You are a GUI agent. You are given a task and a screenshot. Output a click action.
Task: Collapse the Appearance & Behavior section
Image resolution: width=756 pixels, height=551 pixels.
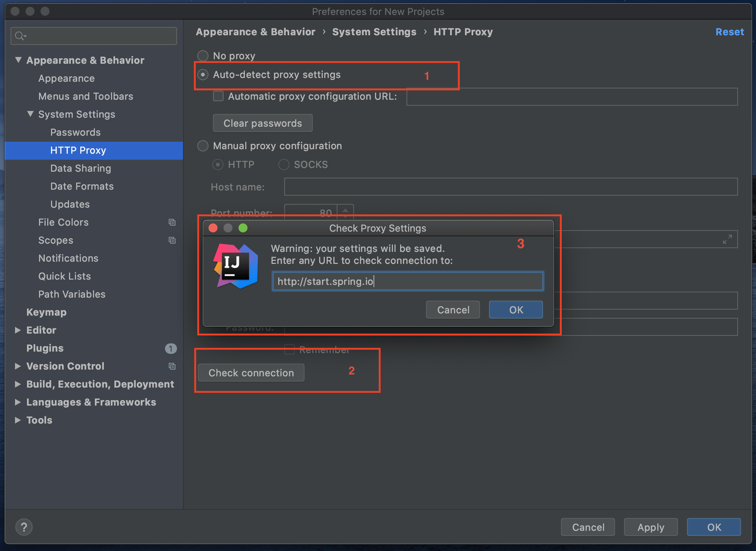[18, 60]
